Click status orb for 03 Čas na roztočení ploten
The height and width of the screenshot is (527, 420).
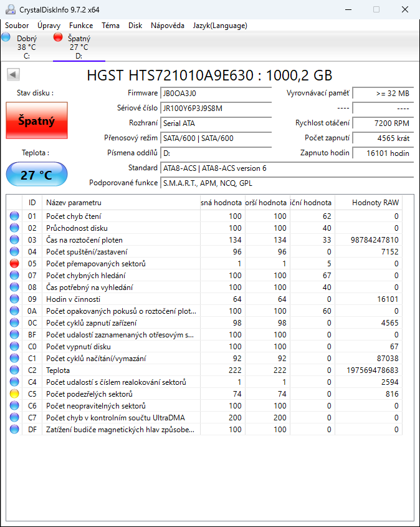pyautogui.click(x=14, y=240)
